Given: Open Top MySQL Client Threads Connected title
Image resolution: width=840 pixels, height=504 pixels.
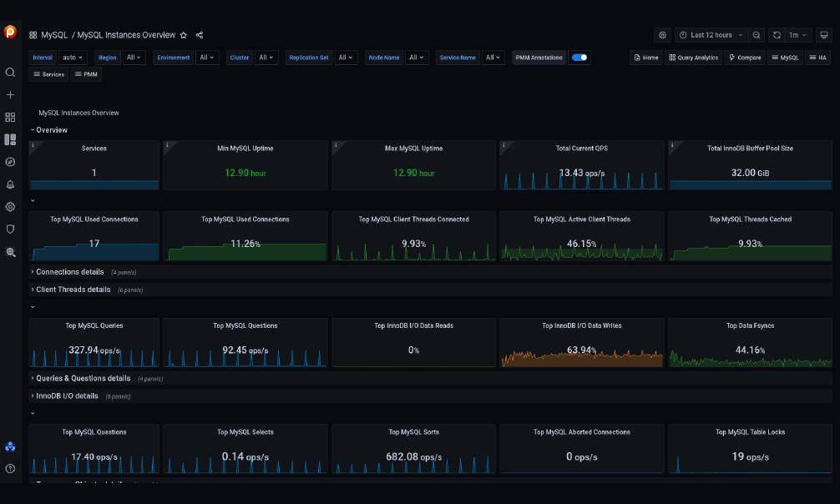Looking at the screenshot, I should click(x=413, y=219).
